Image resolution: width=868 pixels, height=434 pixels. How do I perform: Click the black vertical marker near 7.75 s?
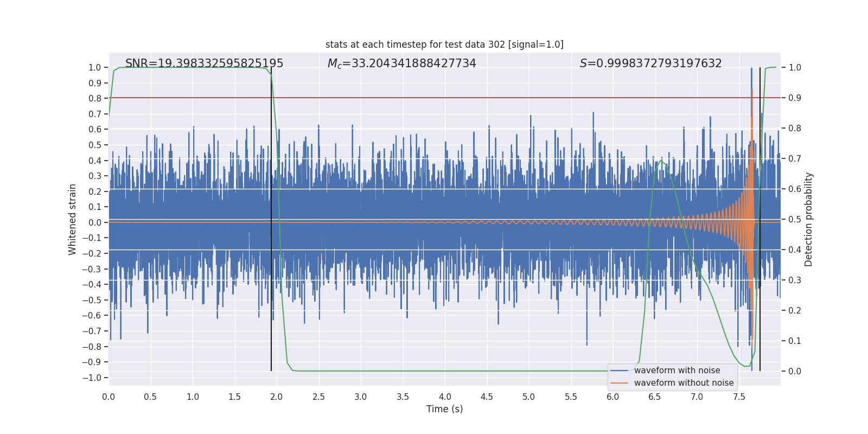760,217
